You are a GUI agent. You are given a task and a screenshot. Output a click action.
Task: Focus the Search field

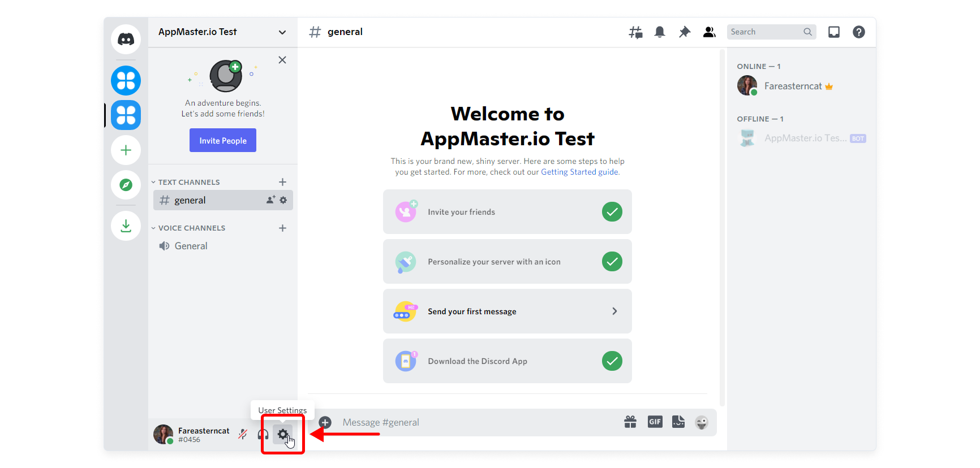pos(771,32)
